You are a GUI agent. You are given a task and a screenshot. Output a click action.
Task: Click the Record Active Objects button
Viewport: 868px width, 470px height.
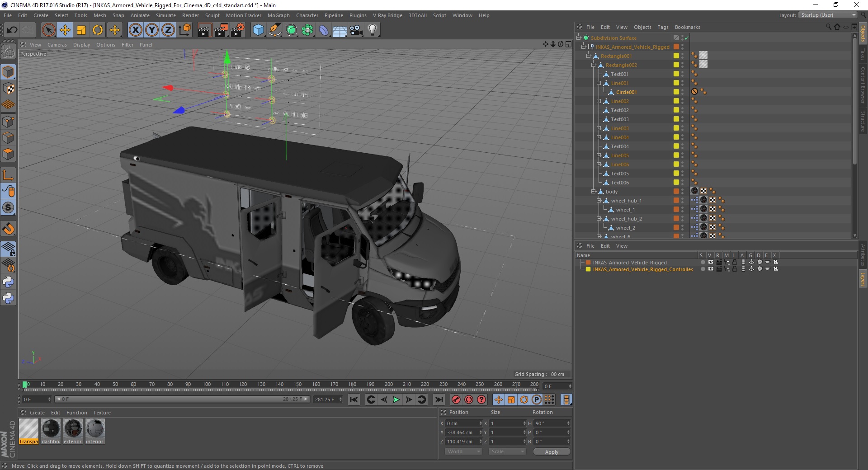456,399
